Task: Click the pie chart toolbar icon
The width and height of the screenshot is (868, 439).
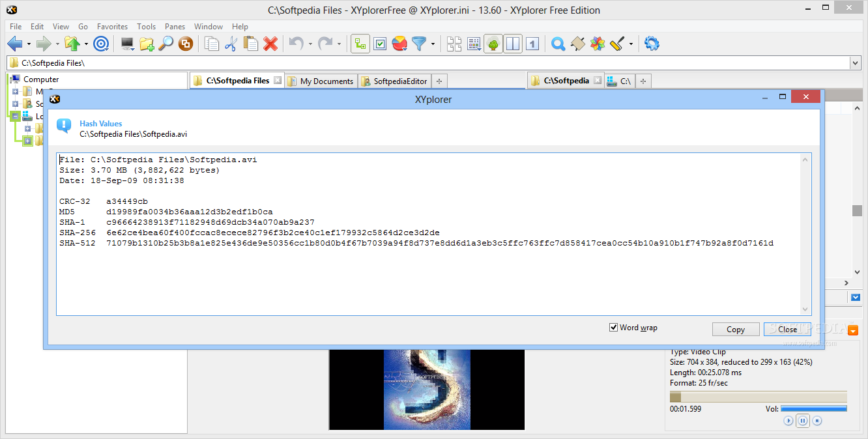Action: point(399,44)
